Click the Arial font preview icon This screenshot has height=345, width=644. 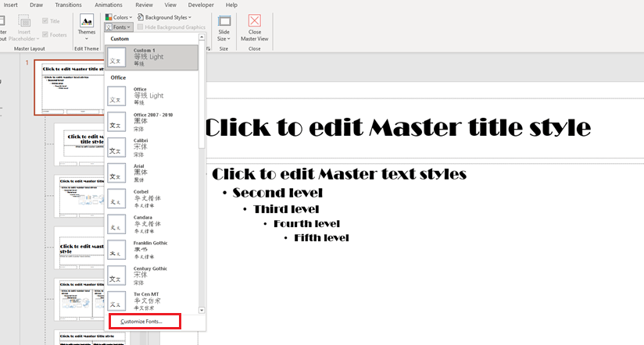tap(116, 172)
